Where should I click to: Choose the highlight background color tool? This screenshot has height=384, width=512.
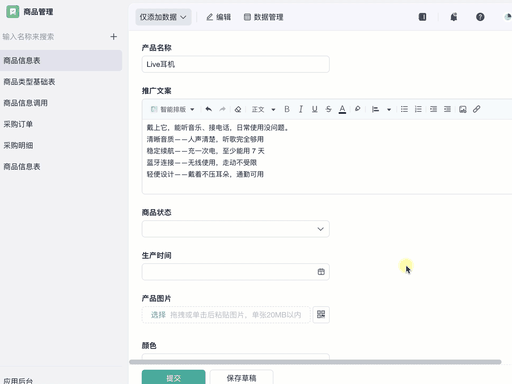point(357,109)
